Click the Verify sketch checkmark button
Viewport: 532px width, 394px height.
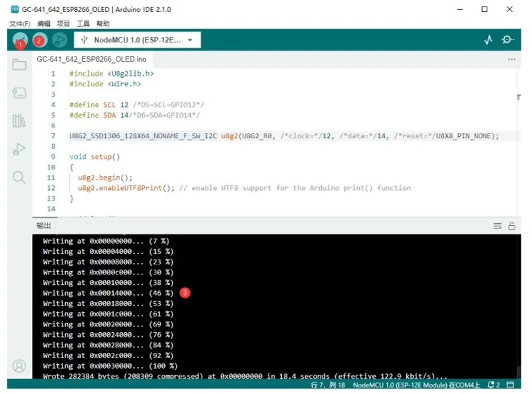click(x=20, y=40)
